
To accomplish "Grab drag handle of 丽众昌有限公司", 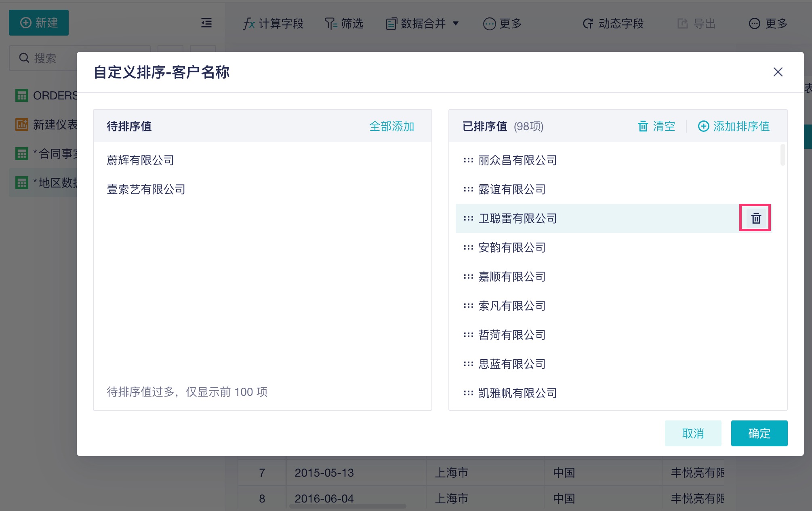I will coord(468,160).
